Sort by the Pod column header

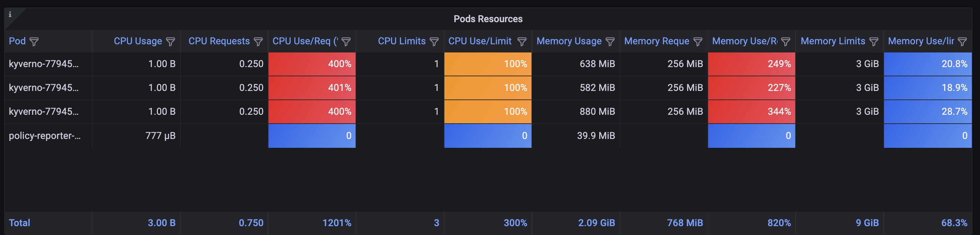[17, 41]
